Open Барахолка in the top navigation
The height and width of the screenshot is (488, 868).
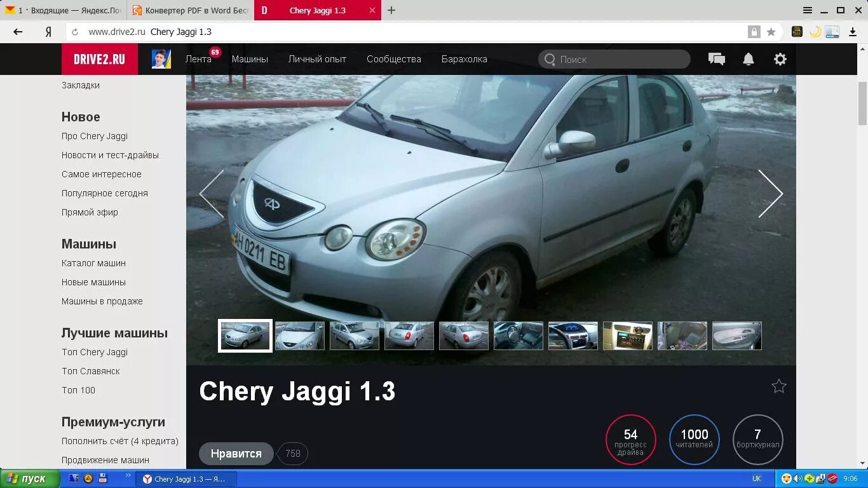[465, 59]
